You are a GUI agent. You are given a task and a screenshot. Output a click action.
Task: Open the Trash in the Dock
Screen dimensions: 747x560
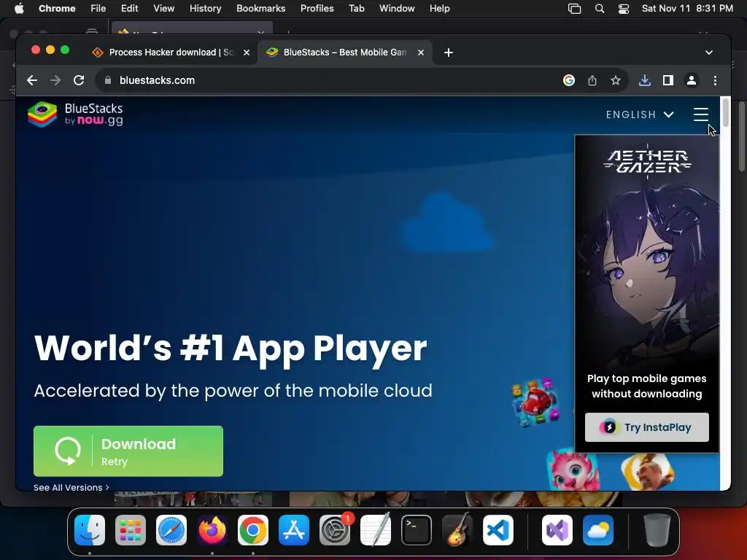click(x=657, y=530)
